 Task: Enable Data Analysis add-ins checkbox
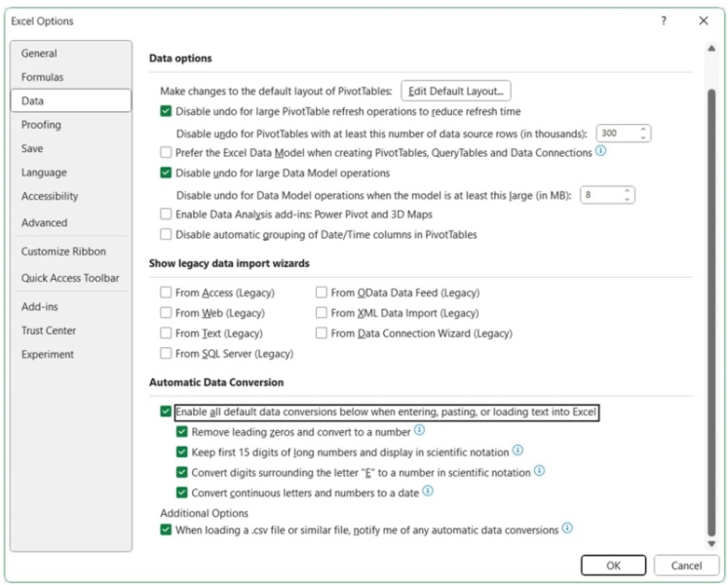click(x=166, y=214)
